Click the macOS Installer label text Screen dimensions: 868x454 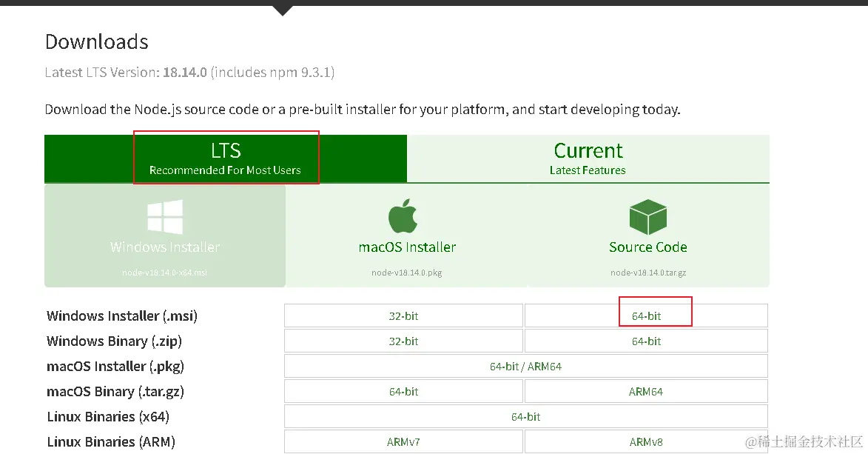[x=408, y=247]
